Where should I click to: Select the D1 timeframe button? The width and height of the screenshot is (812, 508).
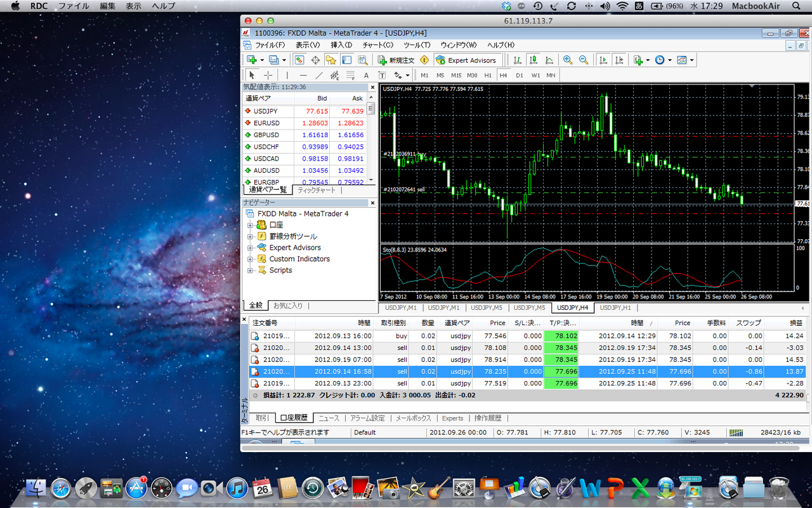point(520,75)
